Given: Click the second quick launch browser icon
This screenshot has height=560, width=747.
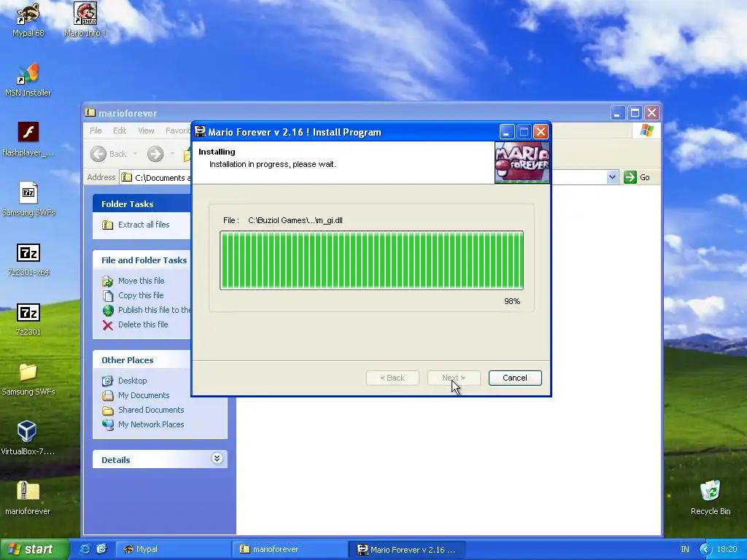Looking at the screenshot, I should click(x=101, y=549).
